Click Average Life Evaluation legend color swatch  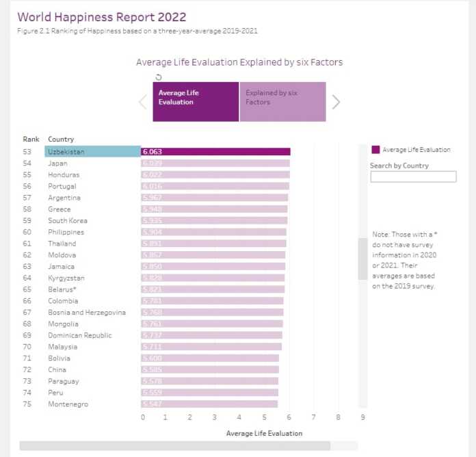pos(375,150)
